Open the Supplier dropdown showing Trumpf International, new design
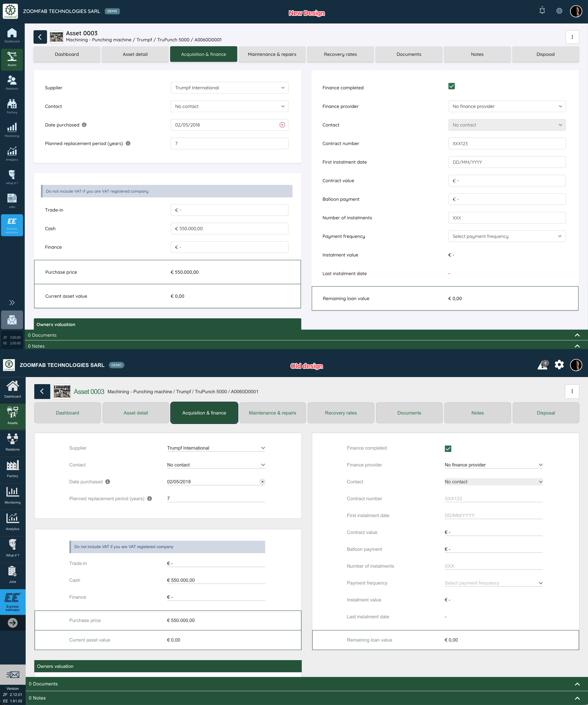588x705 pixels. point(229,88)
